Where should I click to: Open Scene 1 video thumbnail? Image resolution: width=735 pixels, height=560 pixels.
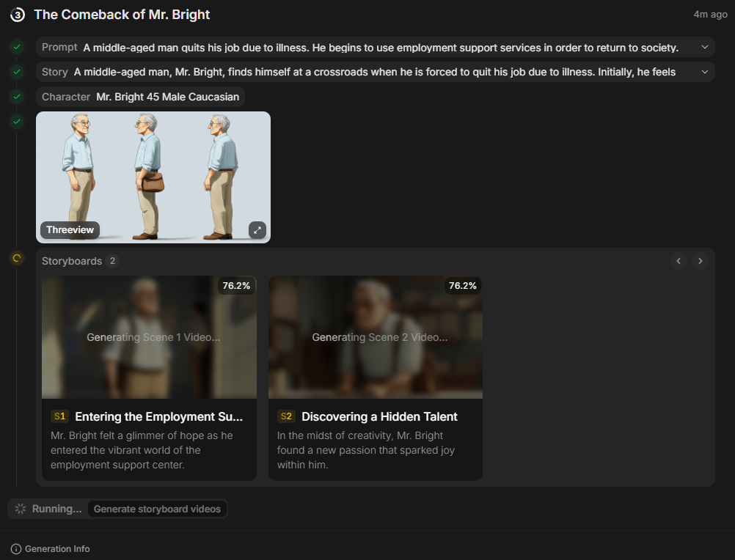pos(149,337)
